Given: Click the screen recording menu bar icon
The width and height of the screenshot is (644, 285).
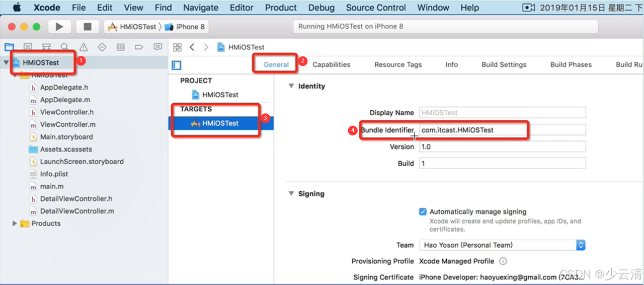Looking at the screenshot, I should pyautogui.click(x=528, y=8).
